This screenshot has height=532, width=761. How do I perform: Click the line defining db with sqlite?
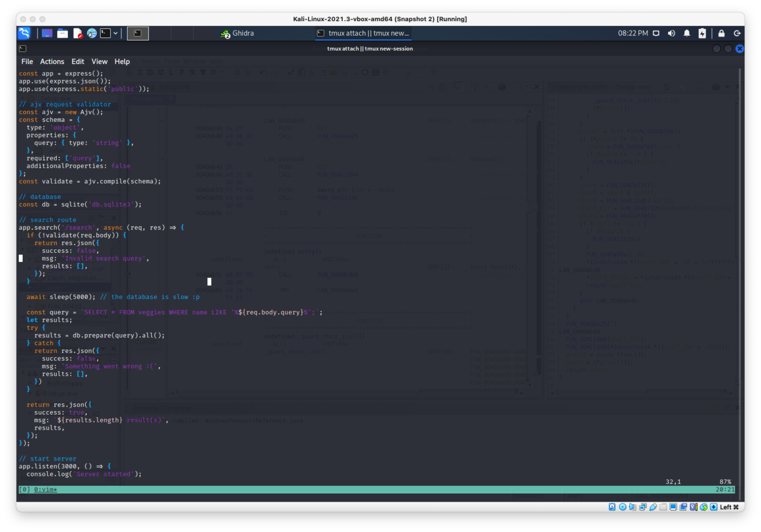click(x=80, y=205)
